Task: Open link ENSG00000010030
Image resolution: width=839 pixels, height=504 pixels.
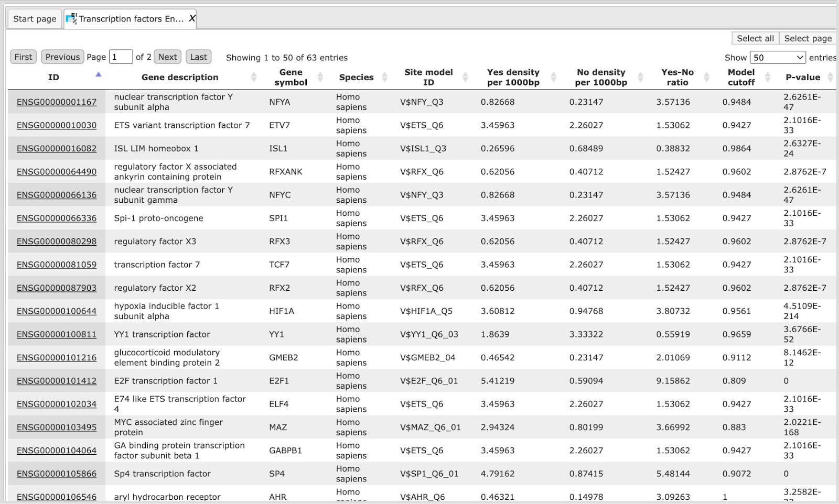Action: pos(57,125)
